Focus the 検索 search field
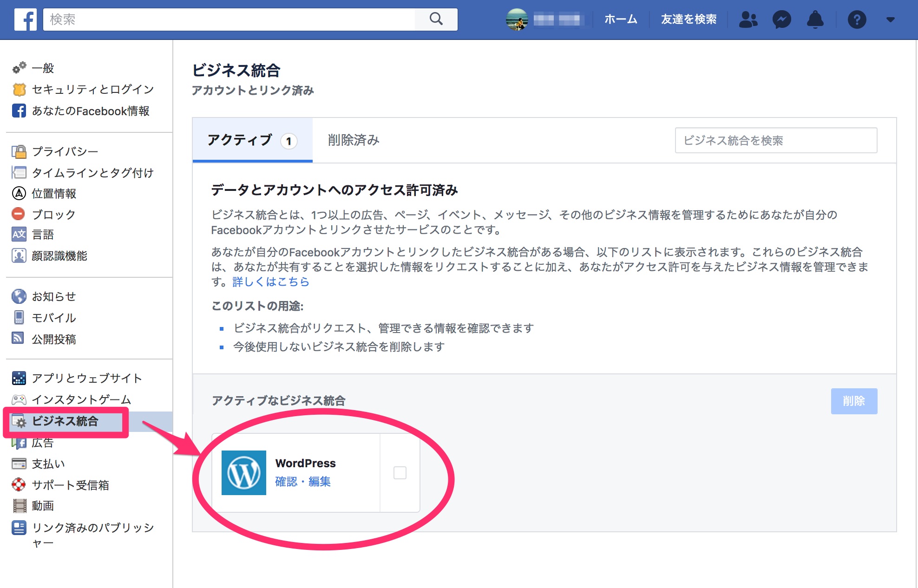 click(229, 19)
